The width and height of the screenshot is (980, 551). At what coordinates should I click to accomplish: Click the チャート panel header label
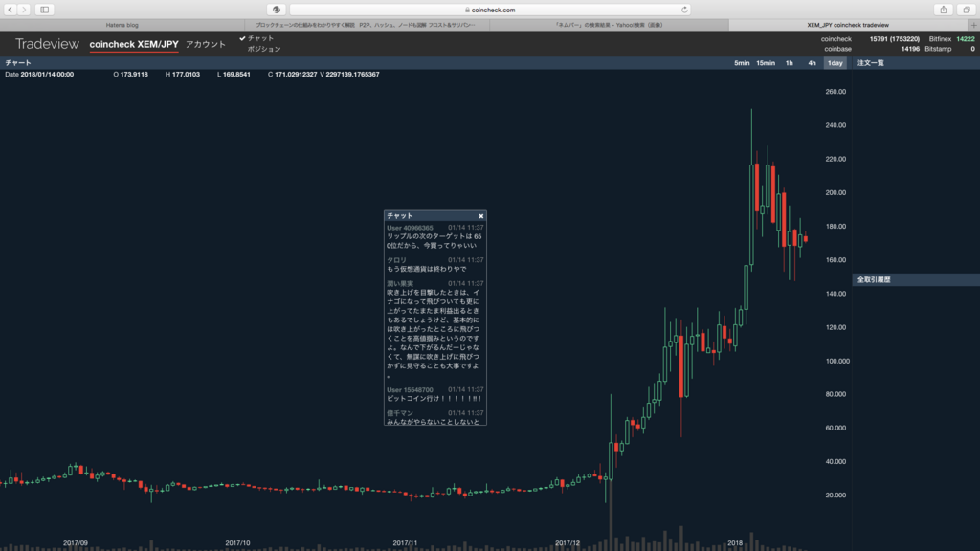point(18,63)
